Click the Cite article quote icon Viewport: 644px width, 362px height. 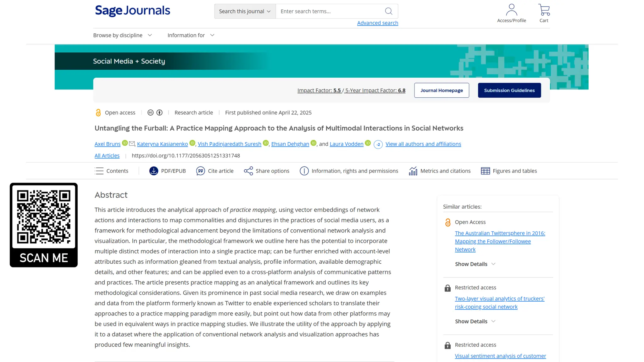[x=200, y=171]
